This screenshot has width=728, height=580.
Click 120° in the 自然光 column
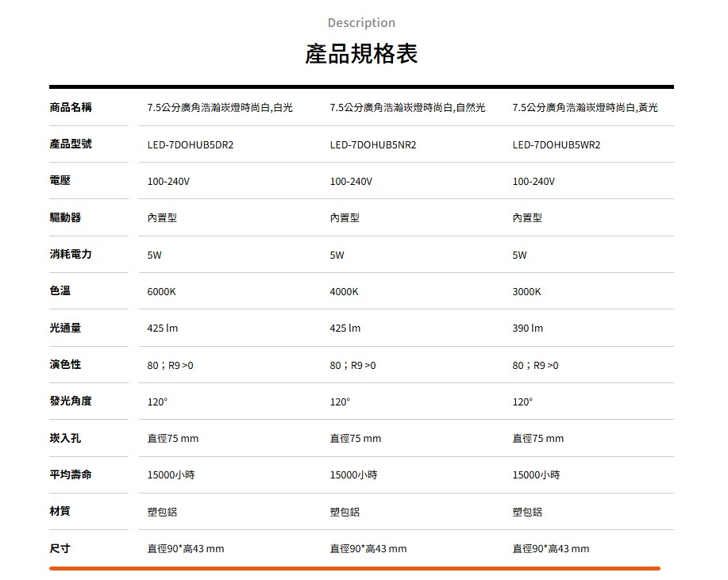pyautogui.click(x=340, y=401)
